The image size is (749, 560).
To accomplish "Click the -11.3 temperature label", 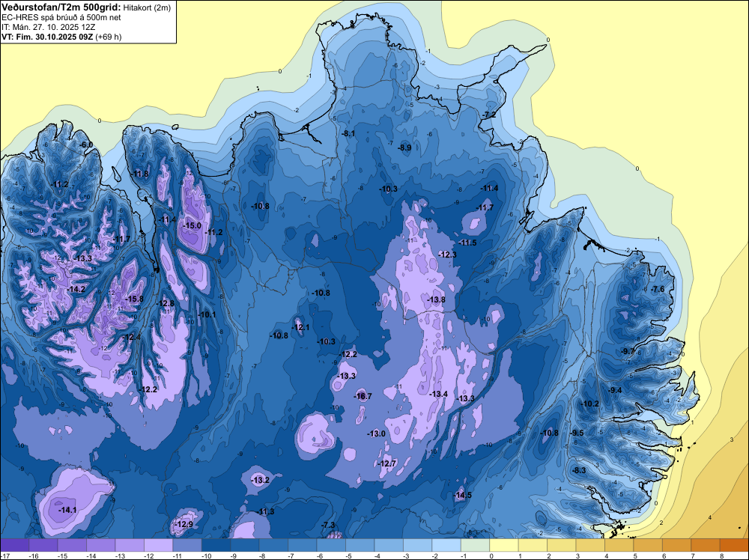I will tap(266, 512).
